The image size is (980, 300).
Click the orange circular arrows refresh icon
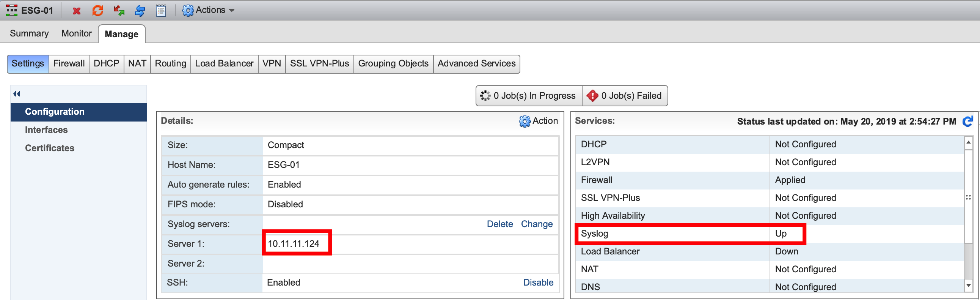pyautogui.click(x=98, y=11)
